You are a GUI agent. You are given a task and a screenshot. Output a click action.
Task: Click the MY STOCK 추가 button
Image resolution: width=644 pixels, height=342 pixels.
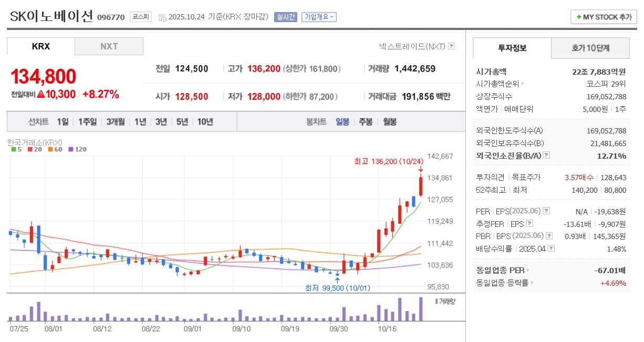[x=603, y=16]
